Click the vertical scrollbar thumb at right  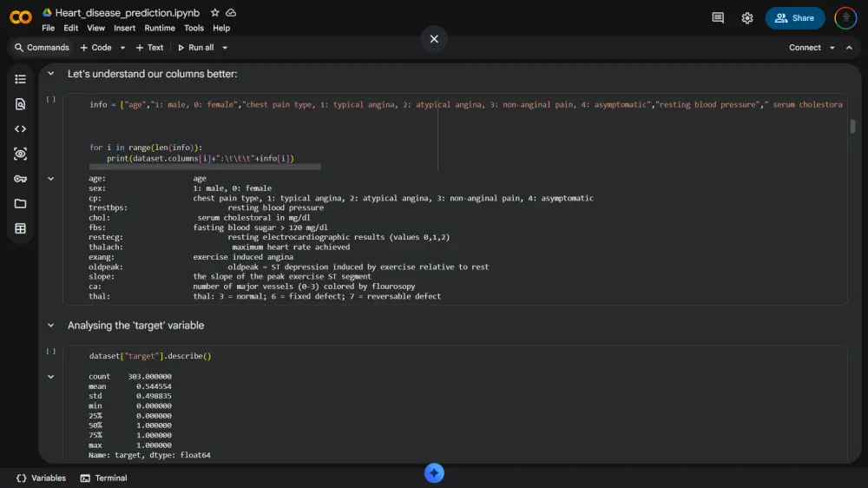tap(852, 126)
